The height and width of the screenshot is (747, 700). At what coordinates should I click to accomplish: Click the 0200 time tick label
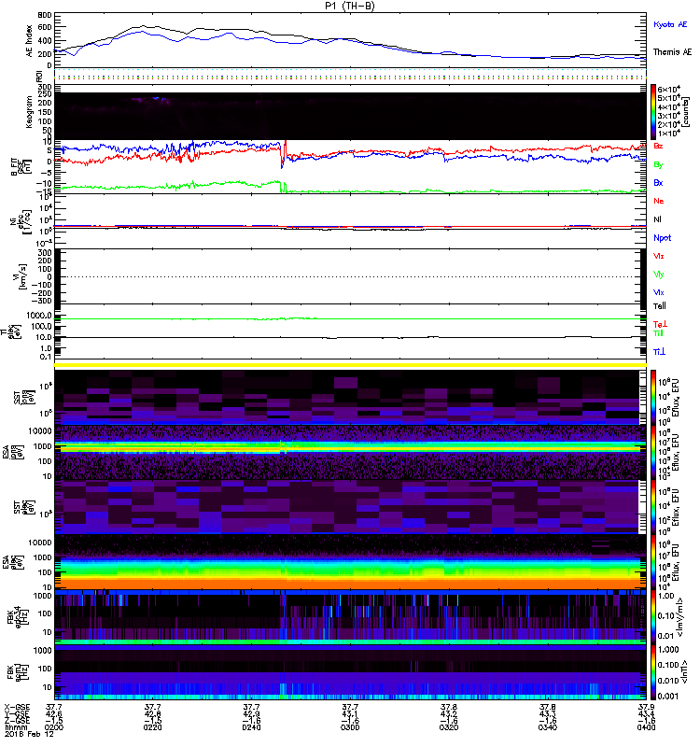[54, 727]
